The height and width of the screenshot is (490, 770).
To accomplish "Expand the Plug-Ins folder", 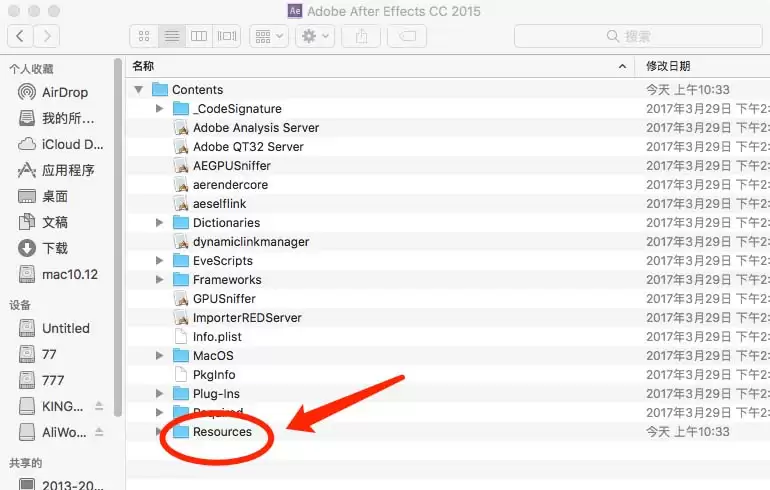I will tap(159, 393).
